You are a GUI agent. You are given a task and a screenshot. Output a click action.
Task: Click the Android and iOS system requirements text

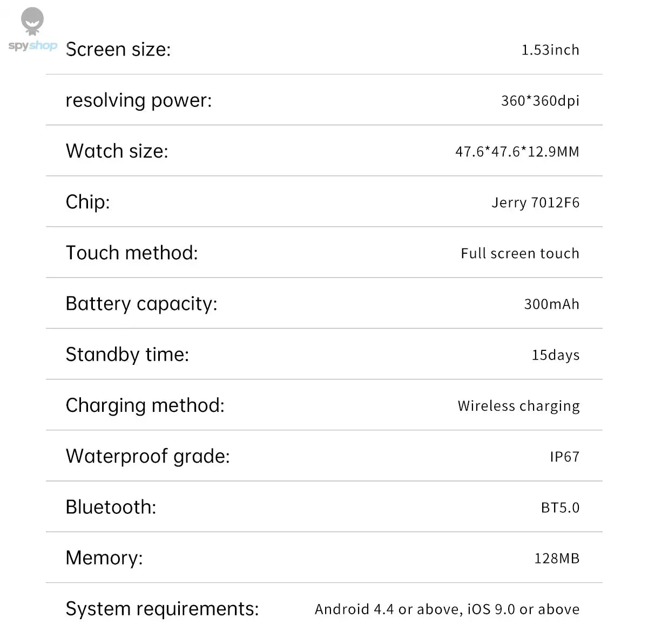(x=447, y=609)
